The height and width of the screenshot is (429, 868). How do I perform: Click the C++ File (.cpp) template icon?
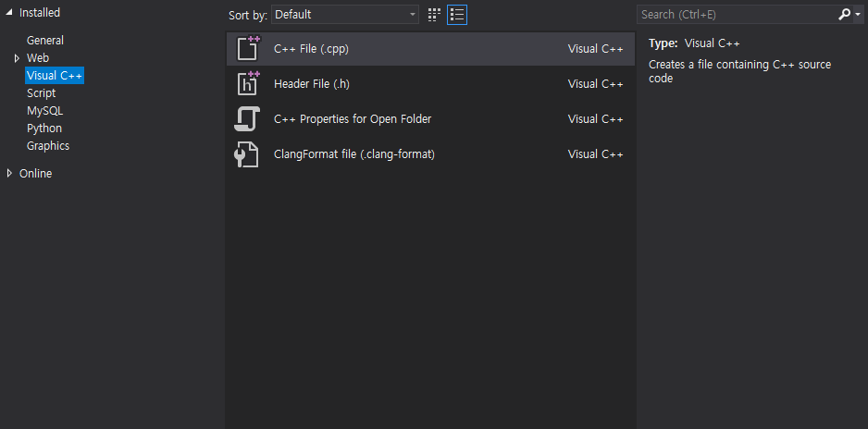248,48
